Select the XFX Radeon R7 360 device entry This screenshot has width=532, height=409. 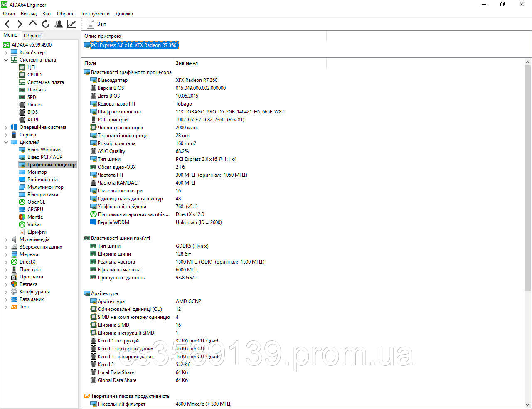click(x=134, y=45)
